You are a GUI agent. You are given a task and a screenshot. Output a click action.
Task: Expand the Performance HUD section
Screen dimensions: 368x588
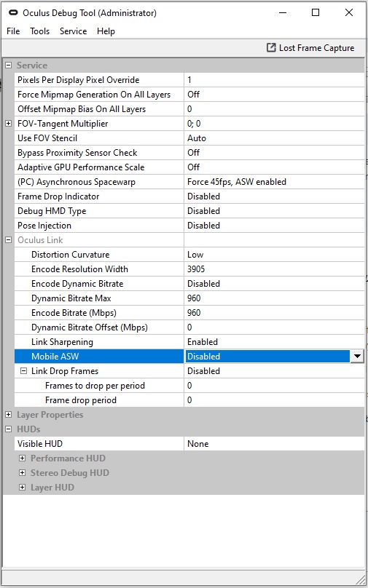coord(23,458)
